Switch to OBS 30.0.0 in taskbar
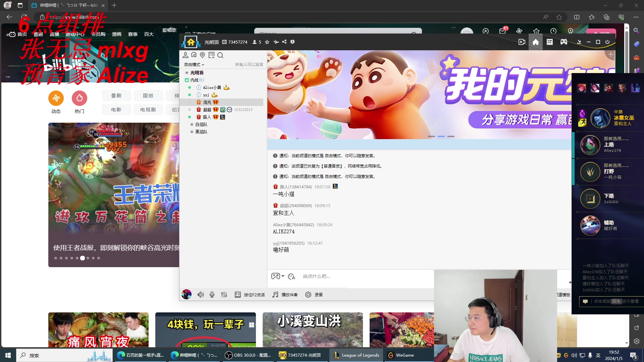This screenshot has width=644, height=362. tap(248, 355)
